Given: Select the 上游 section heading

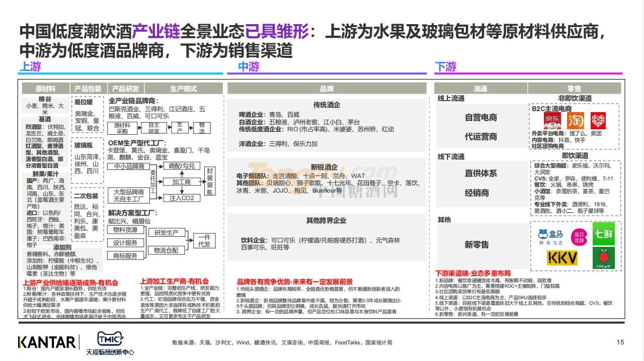Looking at the screenshot, I should point(30,67).
